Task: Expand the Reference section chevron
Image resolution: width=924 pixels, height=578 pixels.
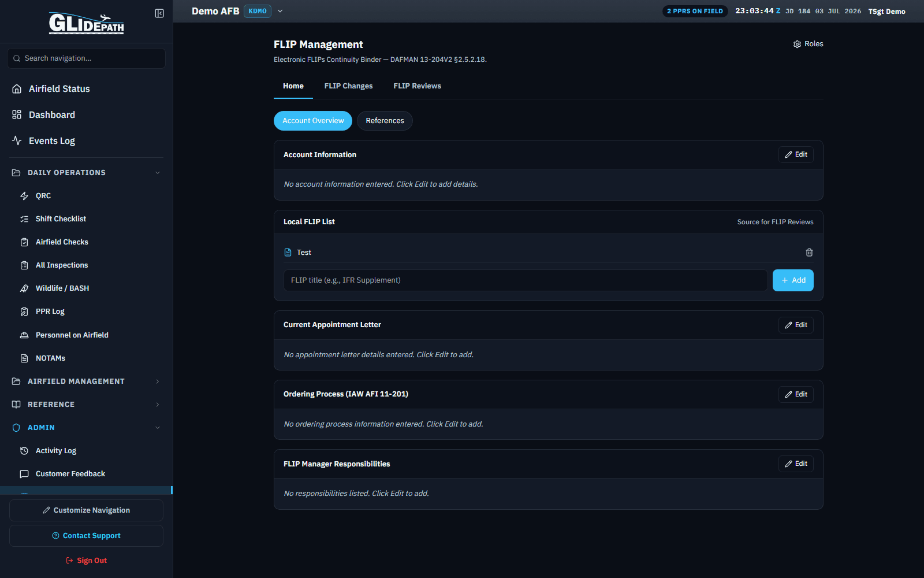Action: [158, 405]
